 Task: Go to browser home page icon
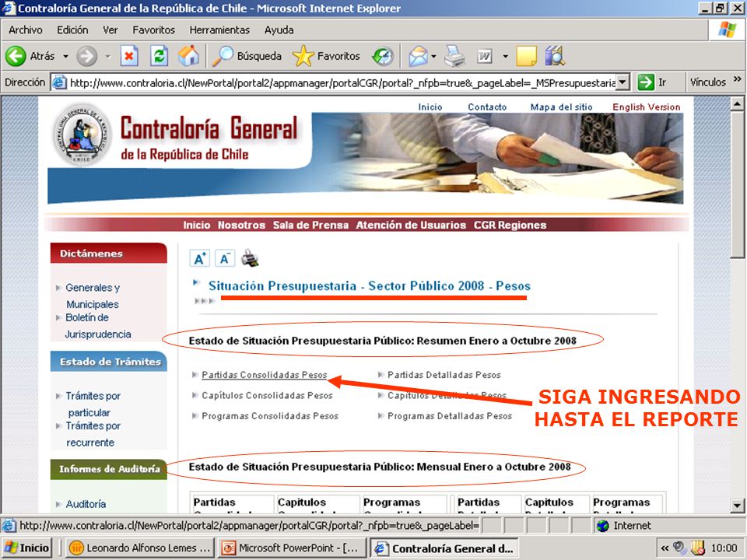tap(188, 56)
